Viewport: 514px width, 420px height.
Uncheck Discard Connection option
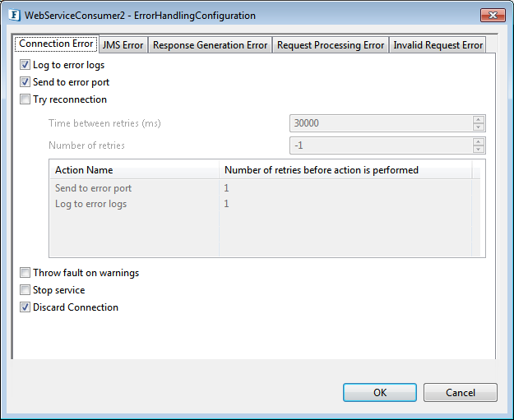tap(25, 307)
